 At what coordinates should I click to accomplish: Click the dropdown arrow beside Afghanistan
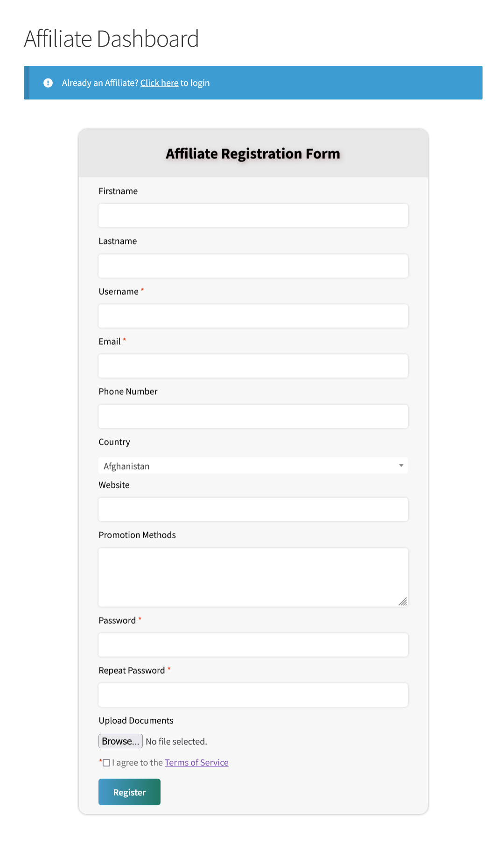[x=401, y=465]
